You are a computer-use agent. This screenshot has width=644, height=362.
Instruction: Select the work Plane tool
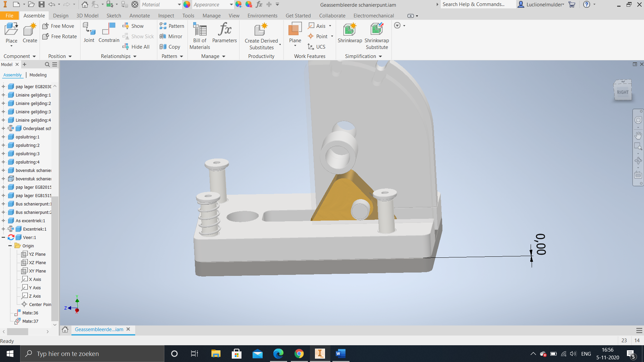pos(295,29)
